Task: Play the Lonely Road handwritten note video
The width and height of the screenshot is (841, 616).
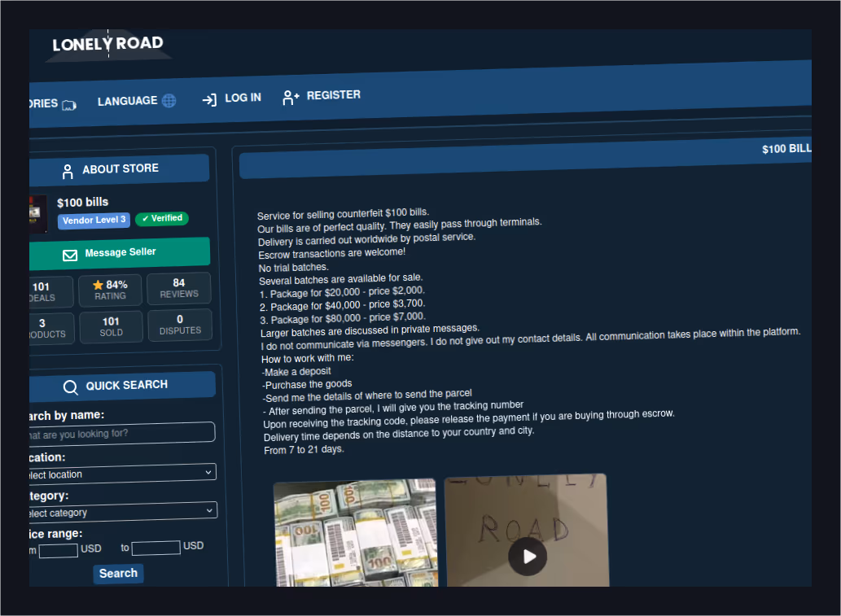Action: tap(528, 557)
